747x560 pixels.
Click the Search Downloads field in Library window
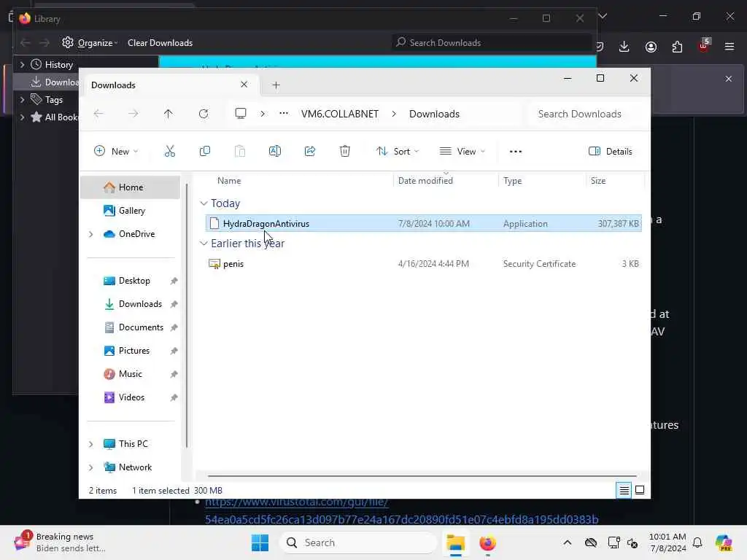tap(492, 43)
